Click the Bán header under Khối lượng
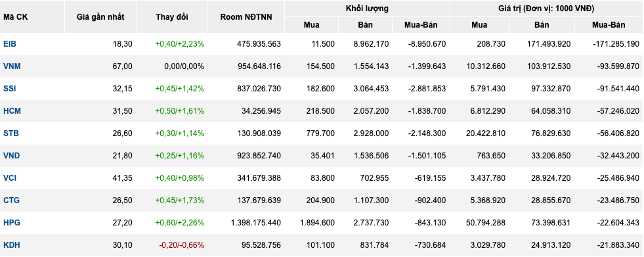 click(365, 25)
